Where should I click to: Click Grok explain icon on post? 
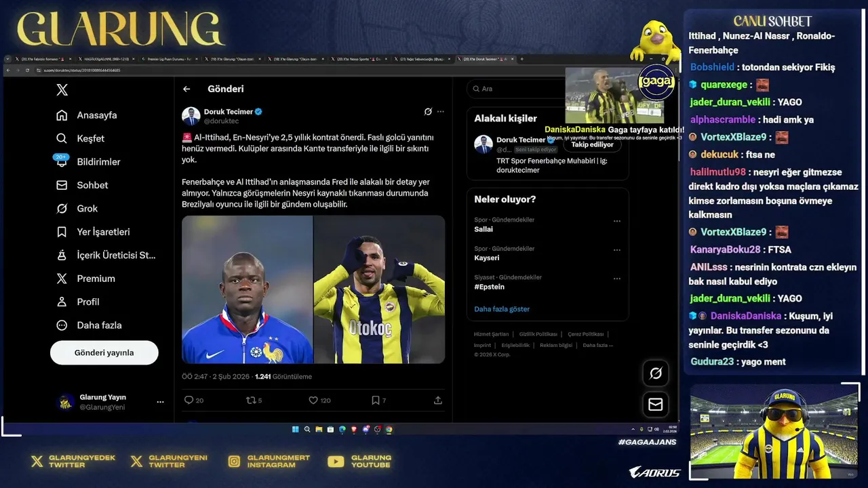(428, 112)
